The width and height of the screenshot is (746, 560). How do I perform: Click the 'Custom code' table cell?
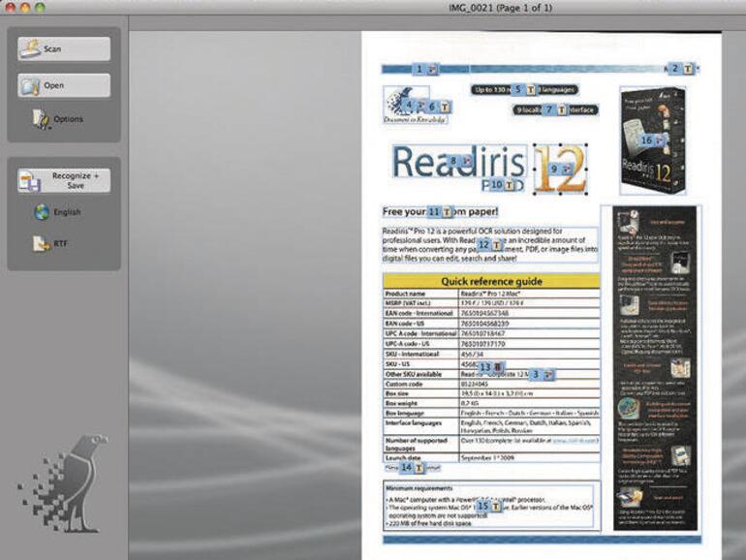(420, 384)
